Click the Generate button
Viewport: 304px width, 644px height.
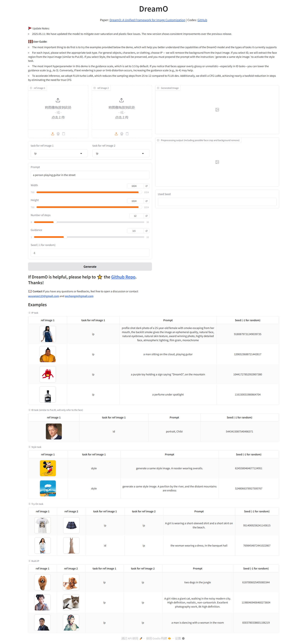coord(90,267)
